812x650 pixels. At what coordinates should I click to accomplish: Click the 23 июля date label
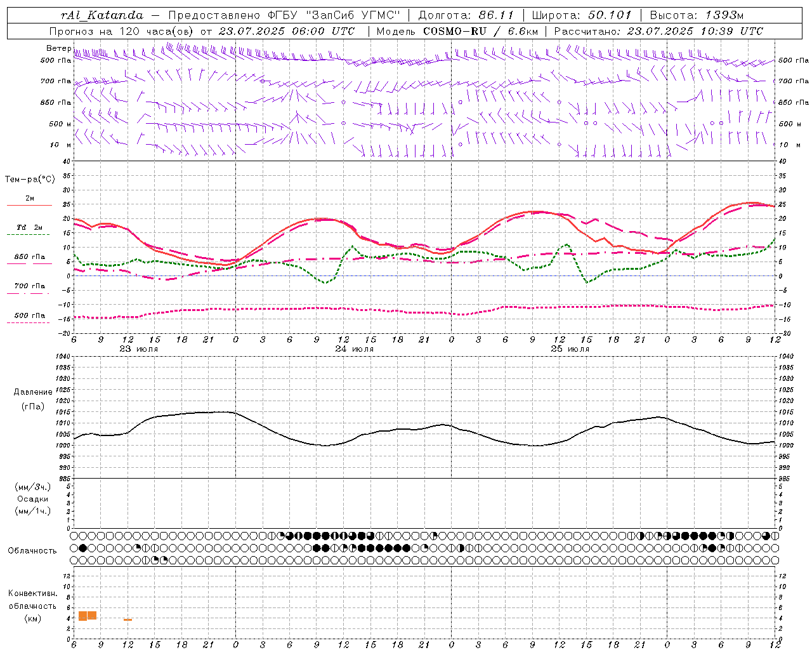click(x=139, y=349)
